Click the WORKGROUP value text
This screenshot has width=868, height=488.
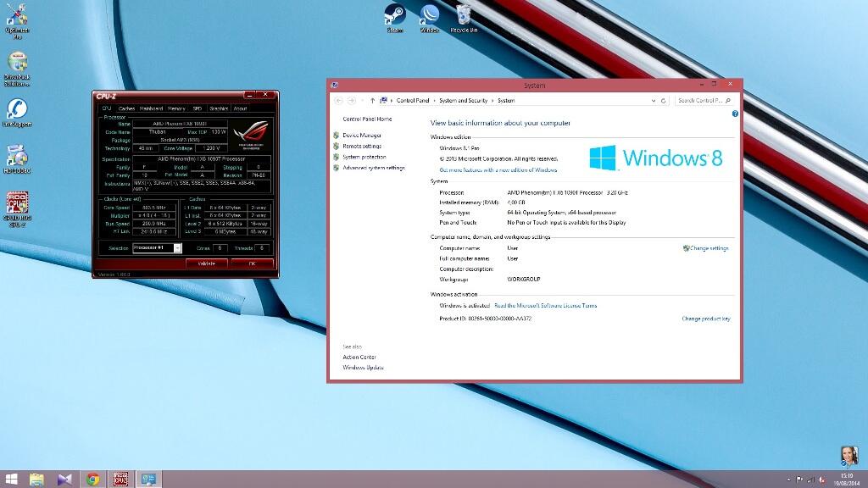pos(524,280)
